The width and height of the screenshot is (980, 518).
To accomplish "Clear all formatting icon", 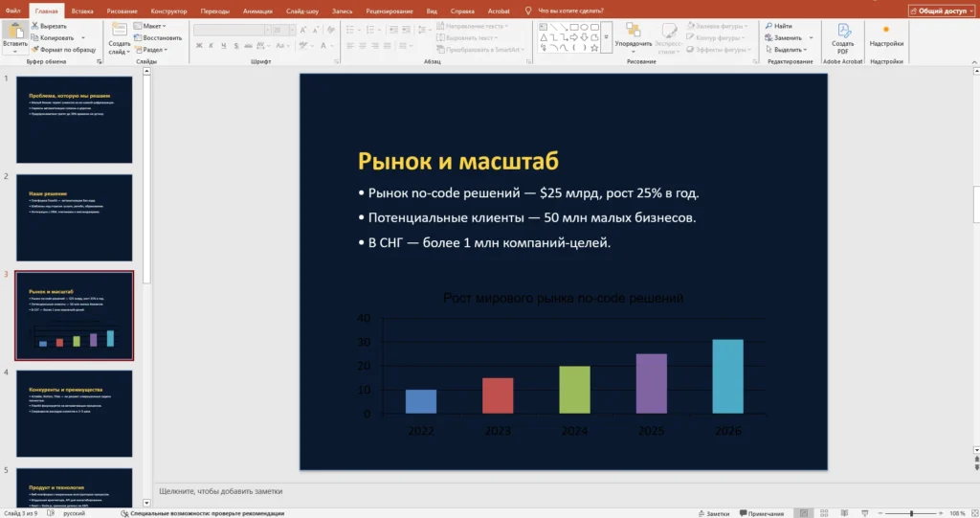I will click(x=330, y=30).
